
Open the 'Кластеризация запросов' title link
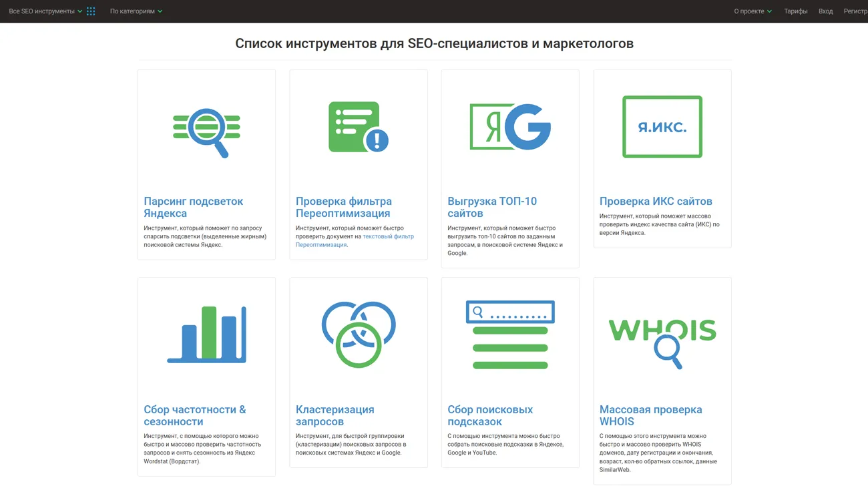(335, 415)
